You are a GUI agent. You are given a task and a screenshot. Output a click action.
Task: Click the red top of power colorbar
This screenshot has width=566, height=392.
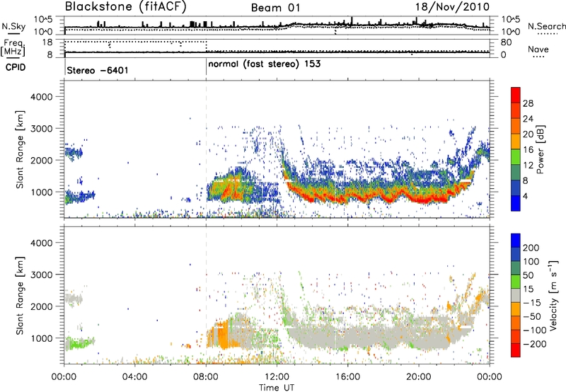click(x=516, y=95)
